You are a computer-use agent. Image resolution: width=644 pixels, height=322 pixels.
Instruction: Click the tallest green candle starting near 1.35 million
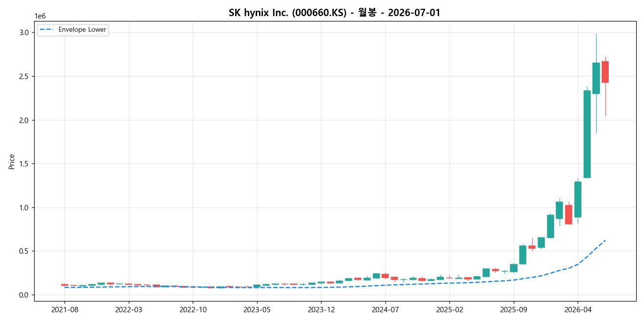pyautogui.click(x=587, y=134)
